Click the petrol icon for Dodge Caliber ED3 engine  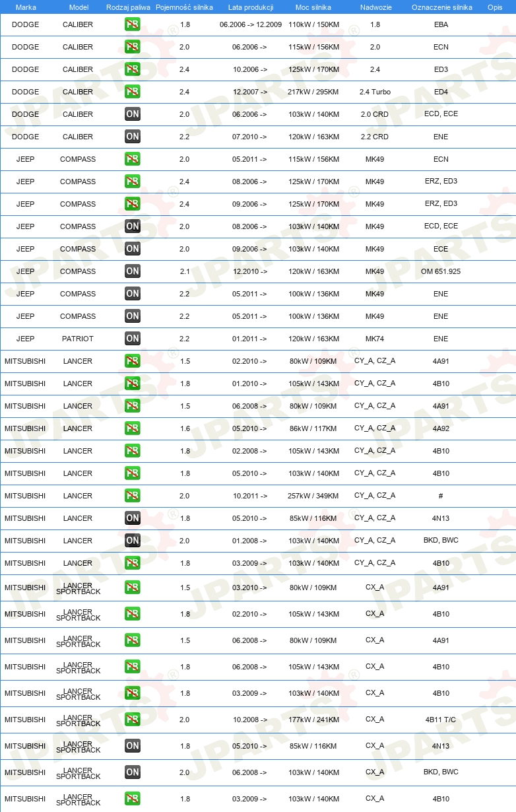(x=133, y=69)
